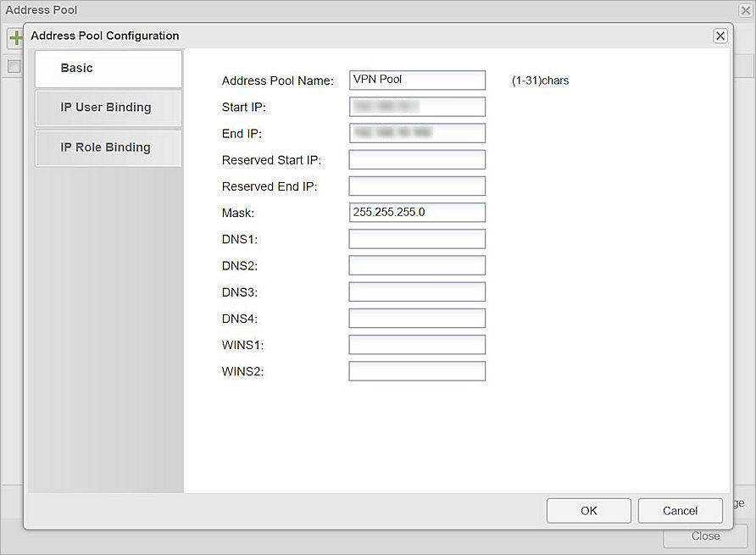Edit the Mask field
This screenshot has height=555, width=756.
(x=417, y=212)
